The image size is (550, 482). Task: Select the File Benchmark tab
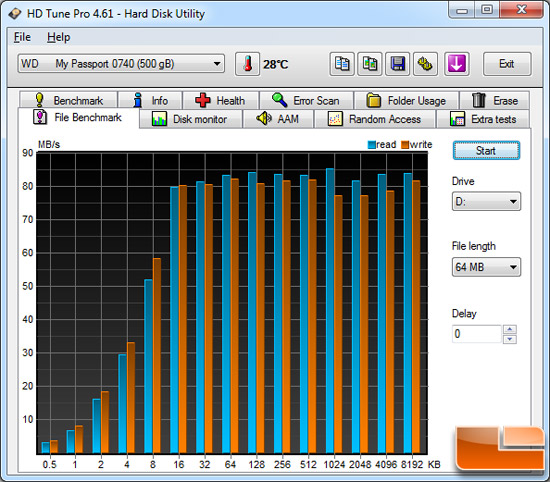point(78,118)
